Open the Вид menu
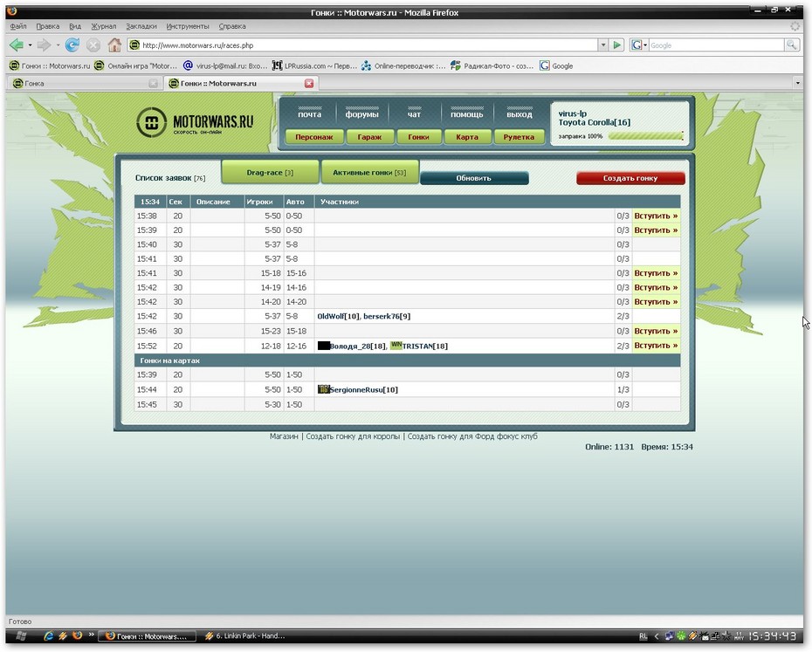 [x=75, y=26]
